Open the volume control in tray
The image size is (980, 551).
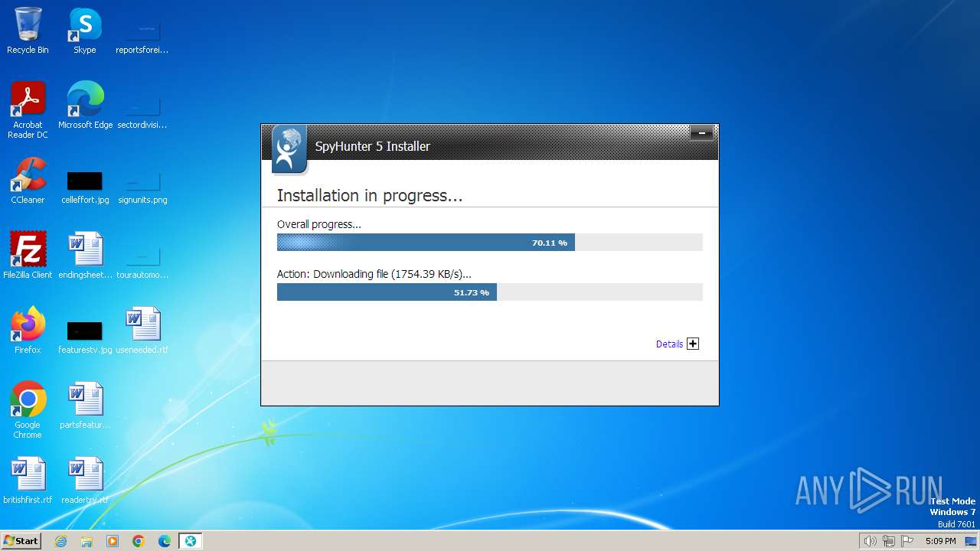tap(870, 541)
